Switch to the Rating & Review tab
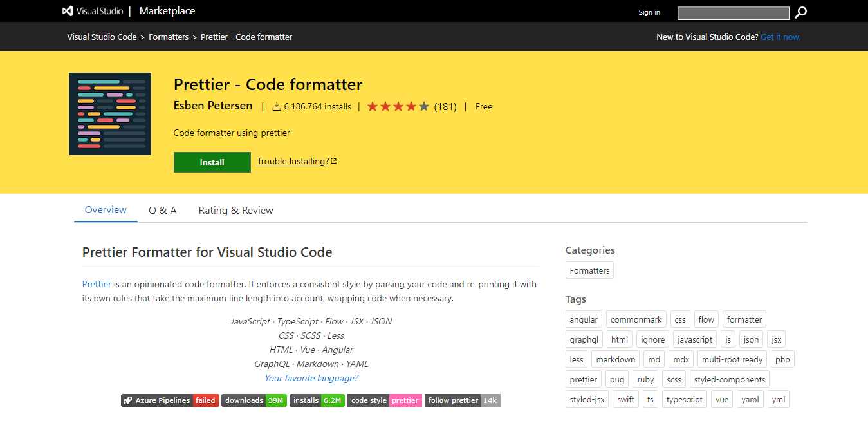The image size is (868, 423). tap(235, 211)
